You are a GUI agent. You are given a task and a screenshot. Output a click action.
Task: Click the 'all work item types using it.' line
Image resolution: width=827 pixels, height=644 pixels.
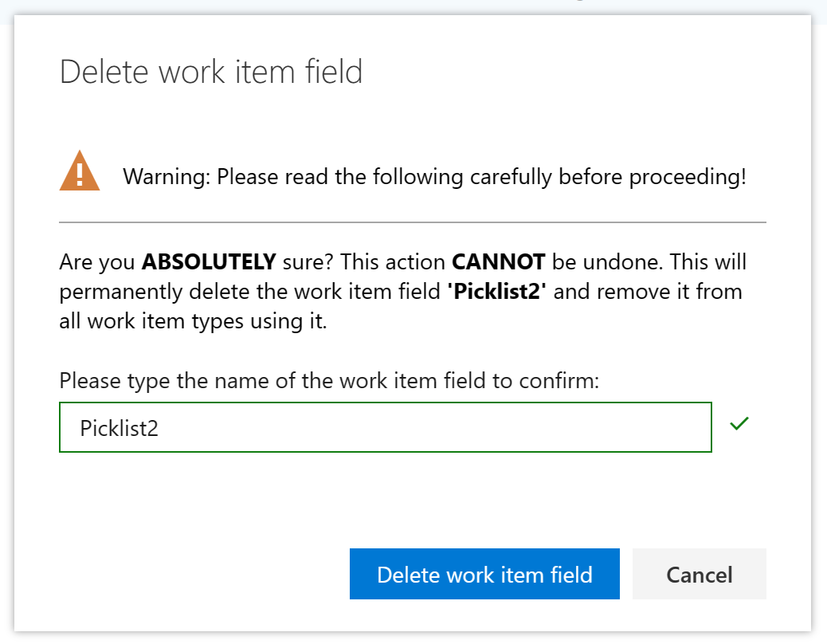(x=193, y=321)
